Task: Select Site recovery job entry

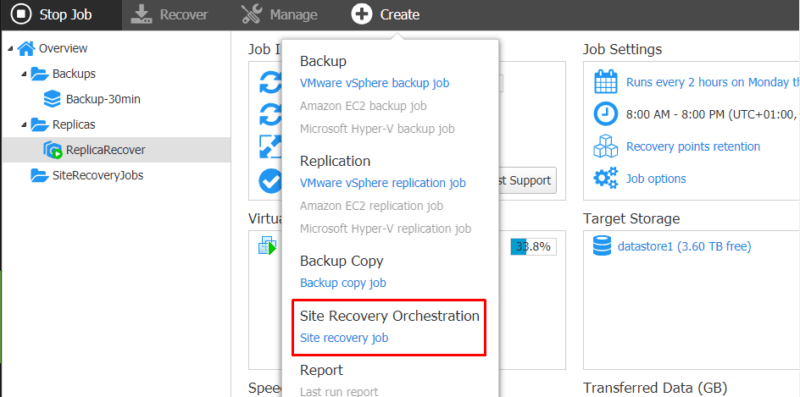Action: click(344, 338)
